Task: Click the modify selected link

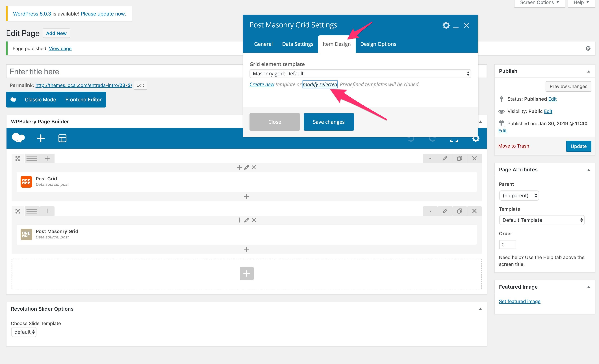Action: (320, 84)
